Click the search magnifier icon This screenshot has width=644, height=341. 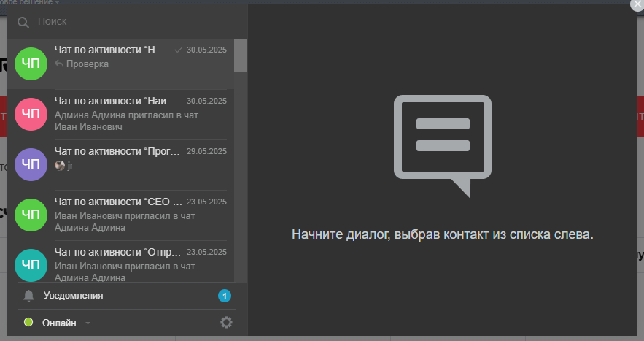[23, 22]
